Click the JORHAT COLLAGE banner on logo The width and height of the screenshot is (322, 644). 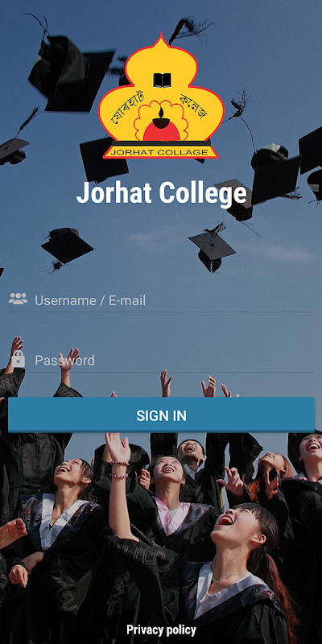coord(160,152)
